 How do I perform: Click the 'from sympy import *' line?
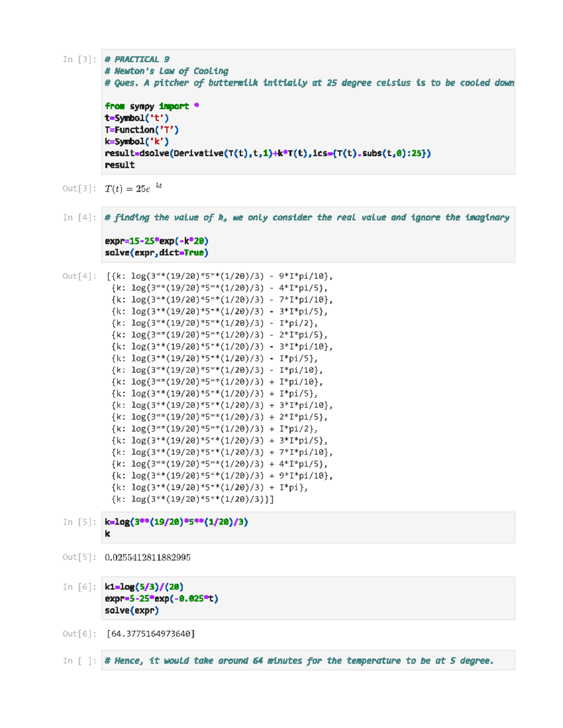pos(152,106)
